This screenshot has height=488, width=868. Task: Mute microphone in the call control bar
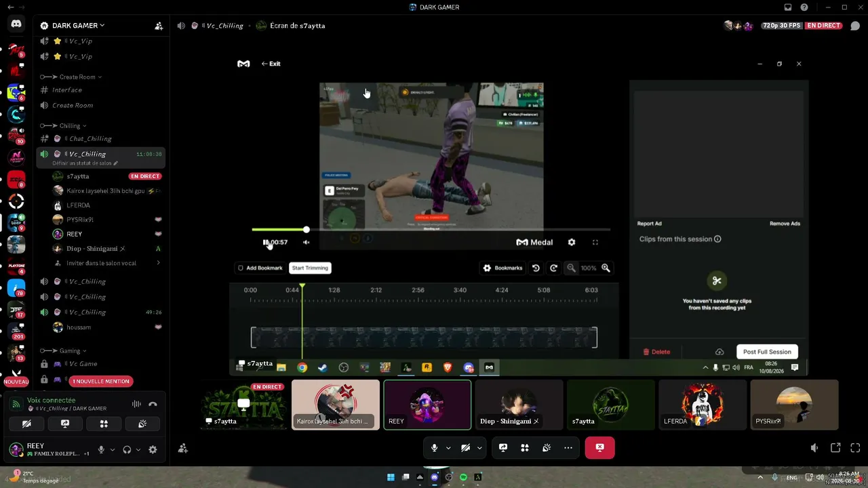point(434,448)
